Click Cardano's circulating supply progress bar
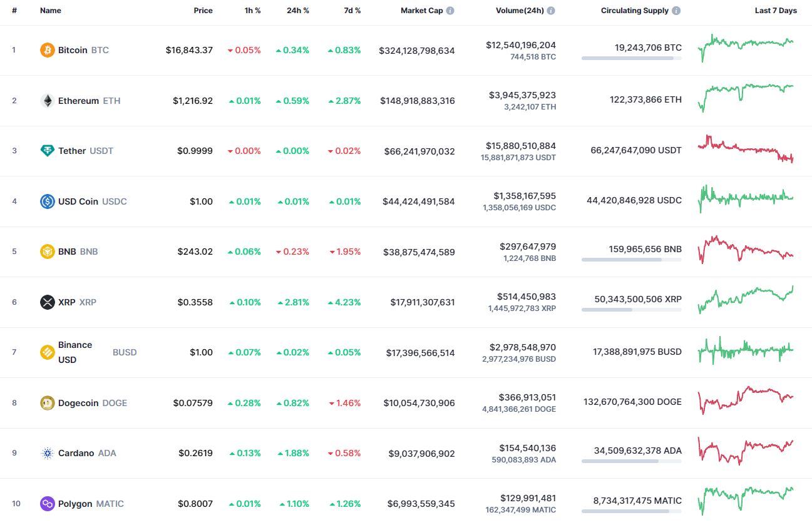812x525 pixels. pos(632,461)
